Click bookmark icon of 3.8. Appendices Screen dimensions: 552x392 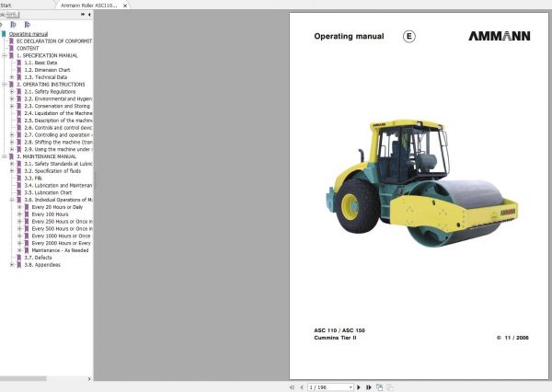[19, 265]
